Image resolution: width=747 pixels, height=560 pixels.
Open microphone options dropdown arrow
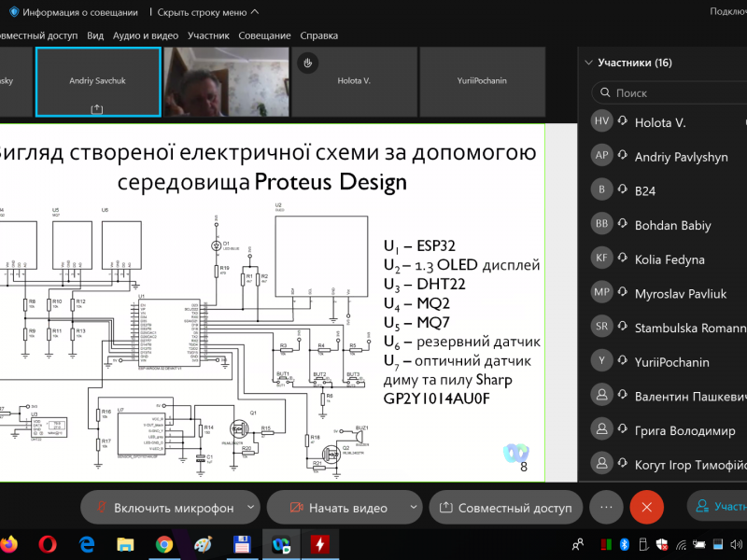(249, 508)
